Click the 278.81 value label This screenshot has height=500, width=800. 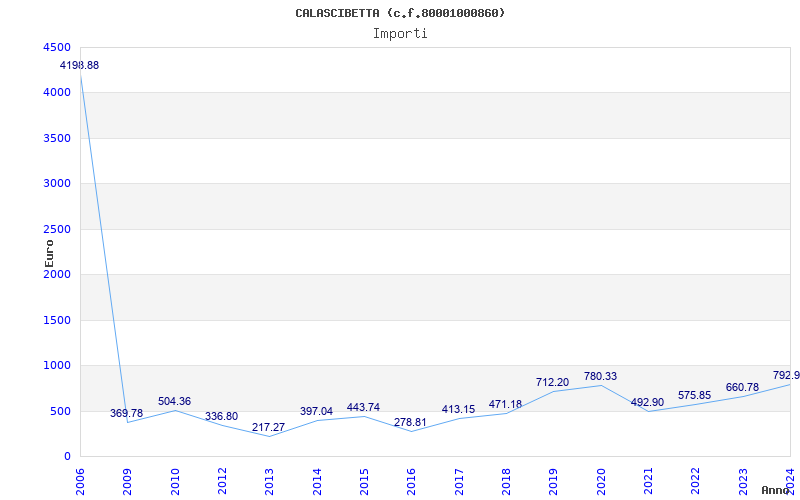coord(410,422)
